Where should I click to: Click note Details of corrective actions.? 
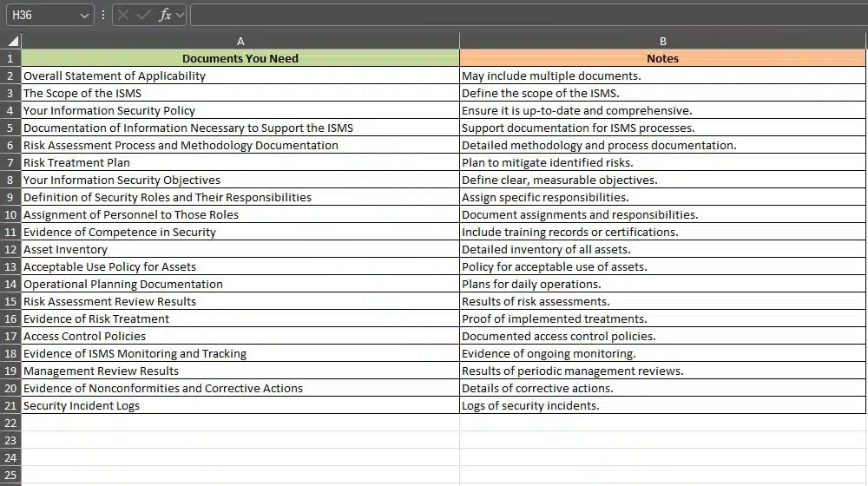[662, 388]
